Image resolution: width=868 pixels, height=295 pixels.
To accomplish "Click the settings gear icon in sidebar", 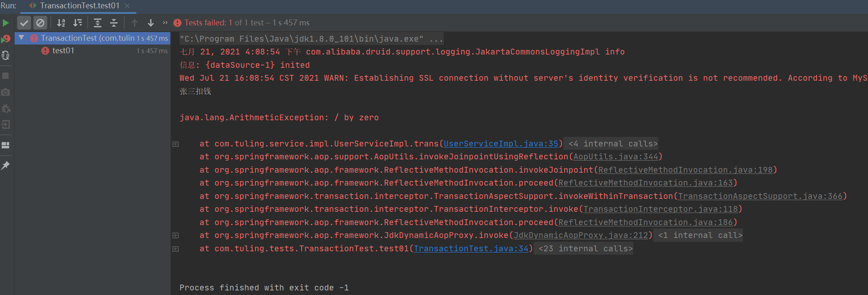I will 6,108.
